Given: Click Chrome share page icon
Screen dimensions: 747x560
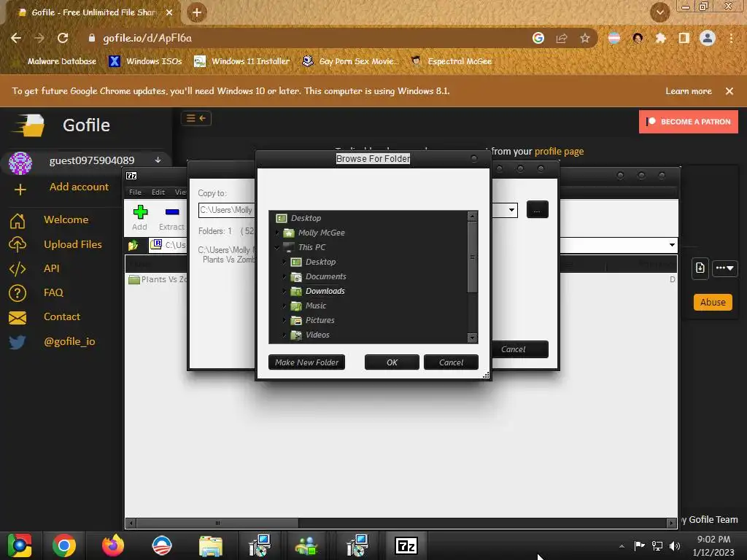Looking at the screenshot, I should [x=562, y=38].
